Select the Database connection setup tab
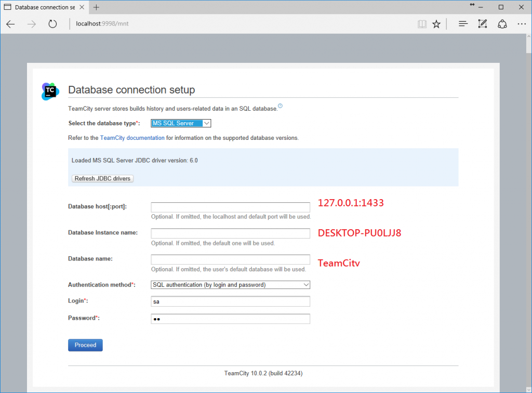Image resolution: width=532 pixels, height=393 pixels. point(45,7)
